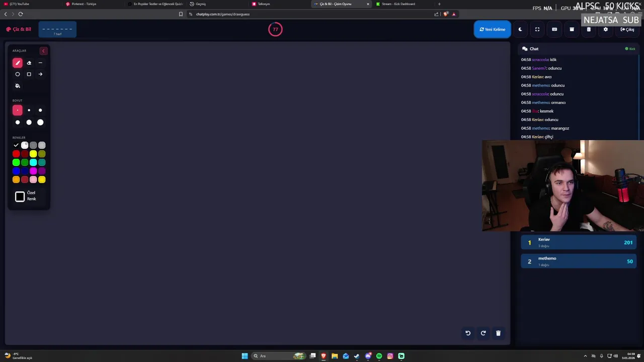Click the hidden word hint box
This screenshot has height=362, width=644.
pos(57,30)
